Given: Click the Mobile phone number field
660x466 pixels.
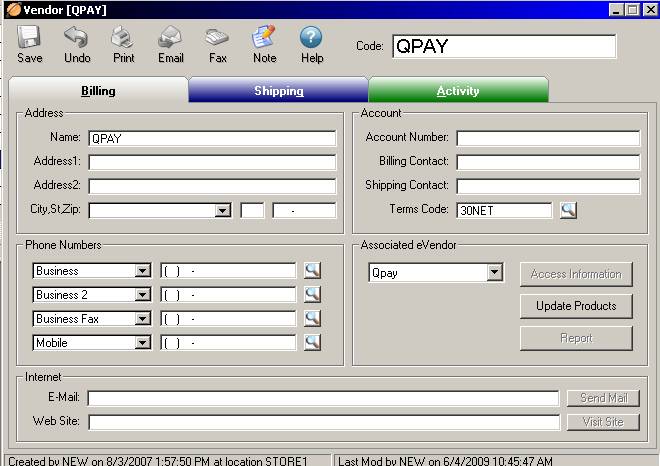Looking at the screenshot, I should pyautogui.click(x=228, y=343).
